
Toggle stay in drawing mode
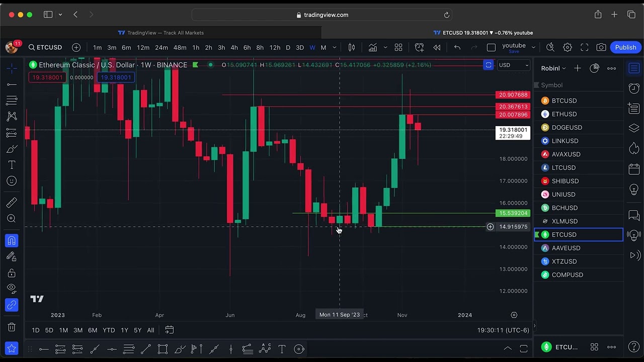tap(12, 257)
